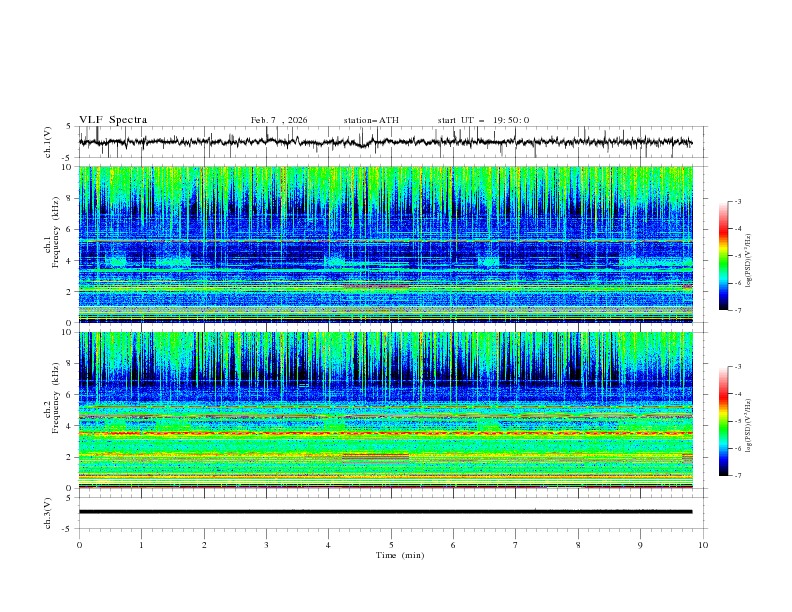The width and height of the screenshot is (792, 612).
Task: Click the "VLF Spectra" plot title
Action: coord(113,120)
